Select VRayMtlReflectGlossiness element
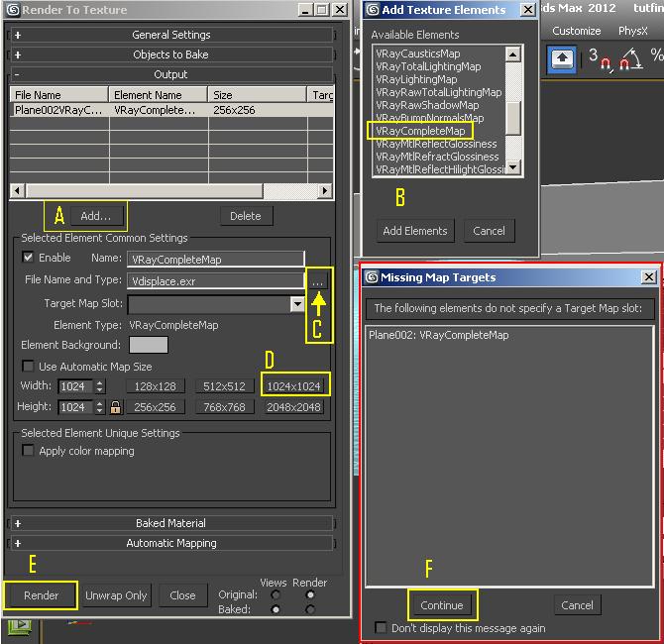664x644 pixels. click(x=437, y=144)
